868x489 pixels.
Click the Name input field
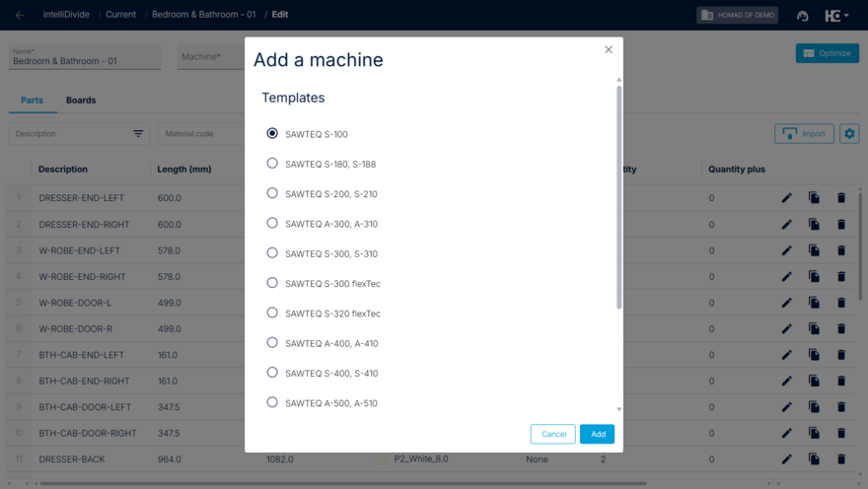[85, 57]
